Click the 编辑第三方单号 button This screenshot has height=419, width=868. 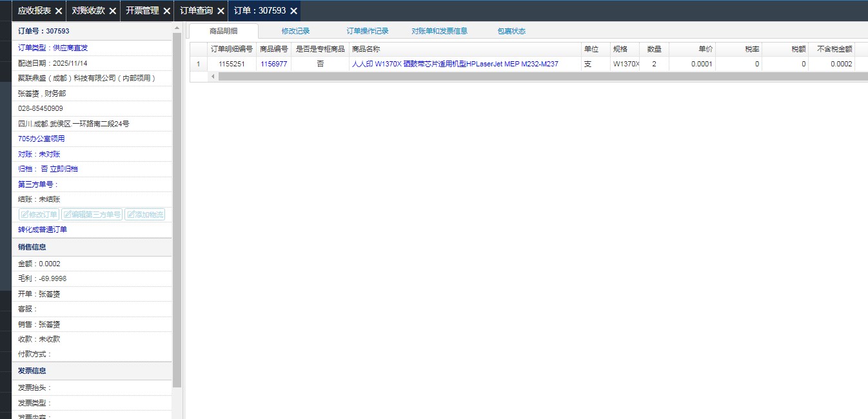click(92, 215)
